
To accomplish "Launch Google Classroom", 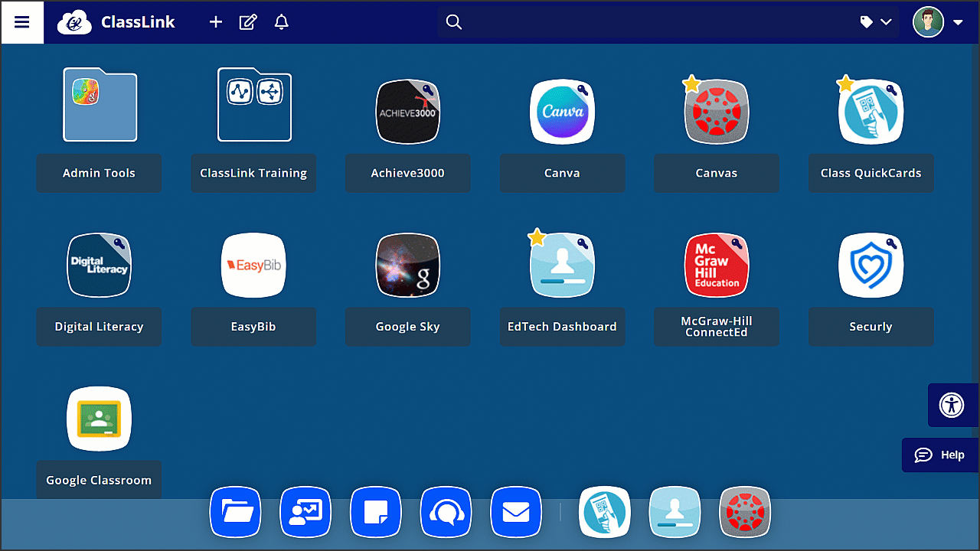I will 99,418.
